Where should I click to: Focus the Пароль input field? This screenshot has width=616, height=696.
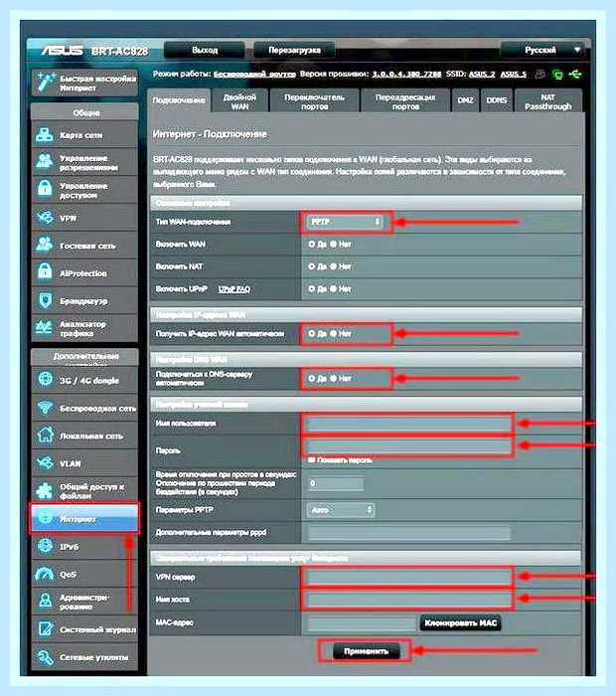tap(407, 445)
